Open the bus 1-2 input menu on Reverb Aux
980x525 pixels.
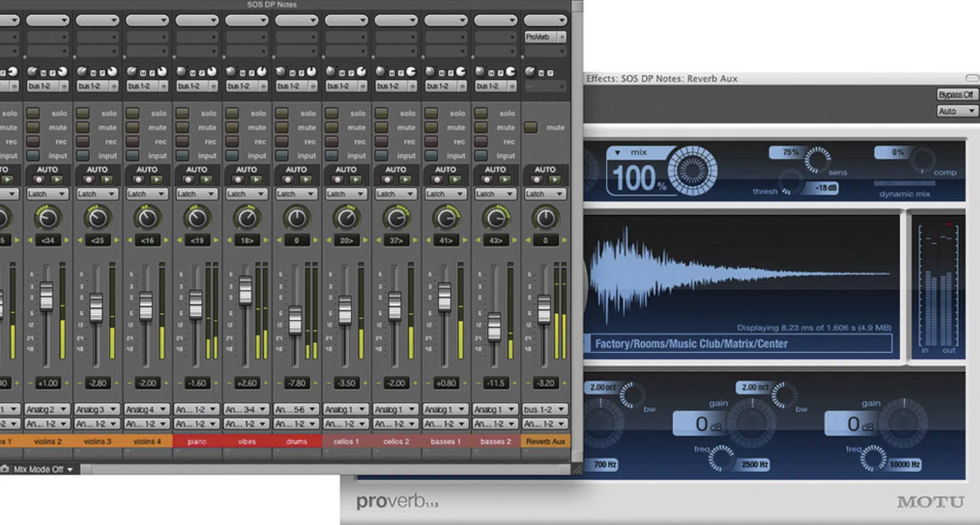[x=545, y=409]
